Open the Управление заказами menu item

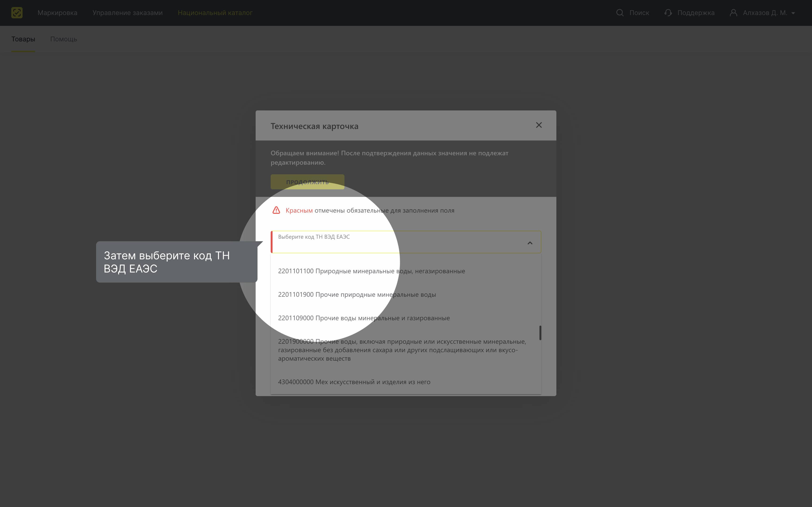[x=127, y=13]
